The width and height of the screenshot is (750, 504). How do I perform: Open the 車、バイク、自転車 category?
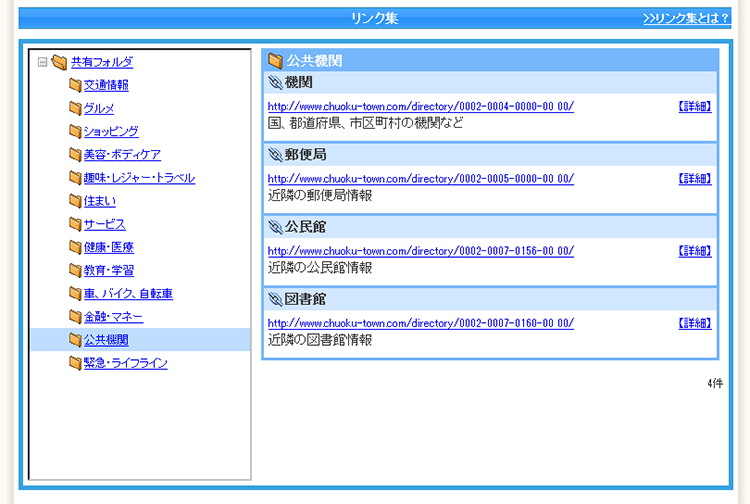pyautogui.click(x=128, y=294)
